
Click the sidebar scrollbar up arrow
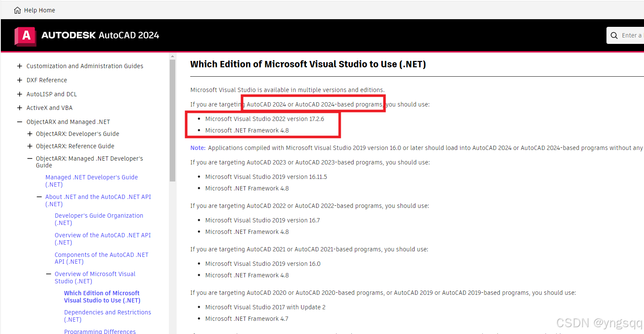click(x=172, y=56)
